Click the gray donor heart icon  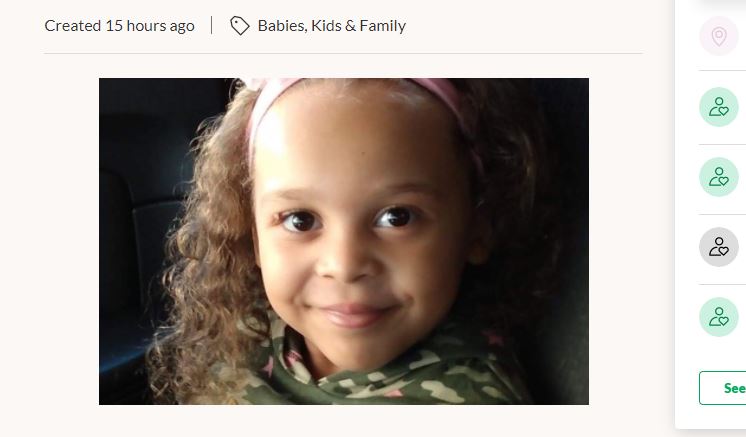tap(718, 247)
